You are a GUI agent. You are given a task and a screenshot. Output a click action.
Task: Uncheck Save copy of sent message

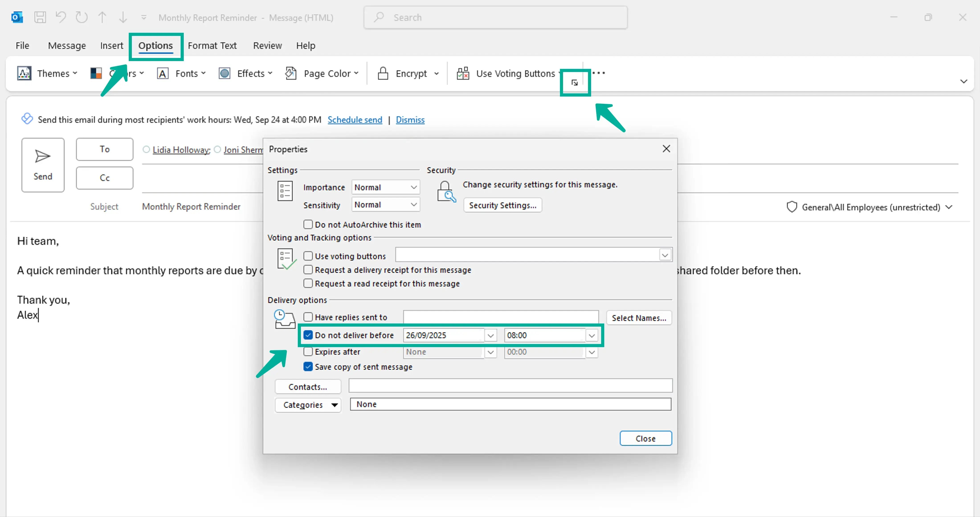tap(308, 367)
